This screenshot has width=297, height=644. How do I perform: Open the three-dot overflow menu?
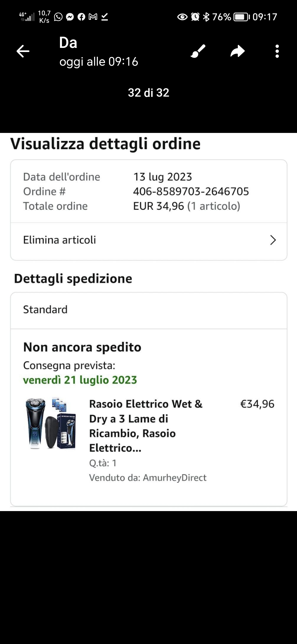(x=277, y=51)
